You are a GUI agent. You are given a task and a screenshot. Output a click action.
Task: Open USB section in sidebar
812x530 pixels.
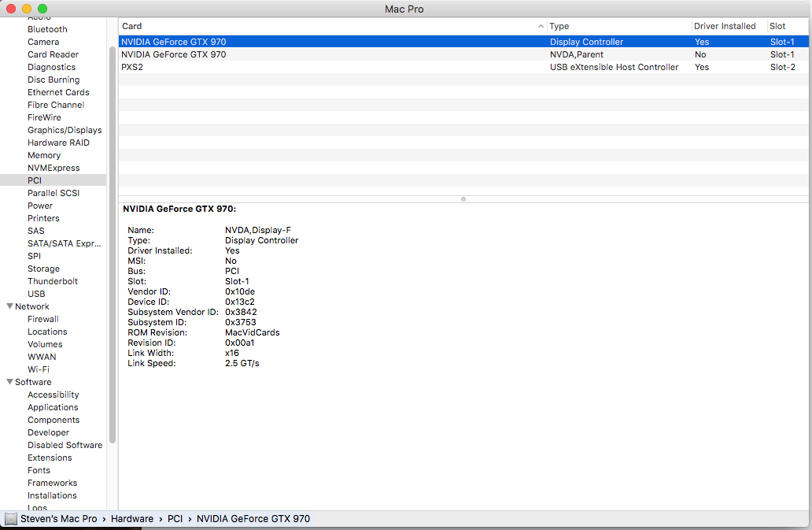coord(36,294)
